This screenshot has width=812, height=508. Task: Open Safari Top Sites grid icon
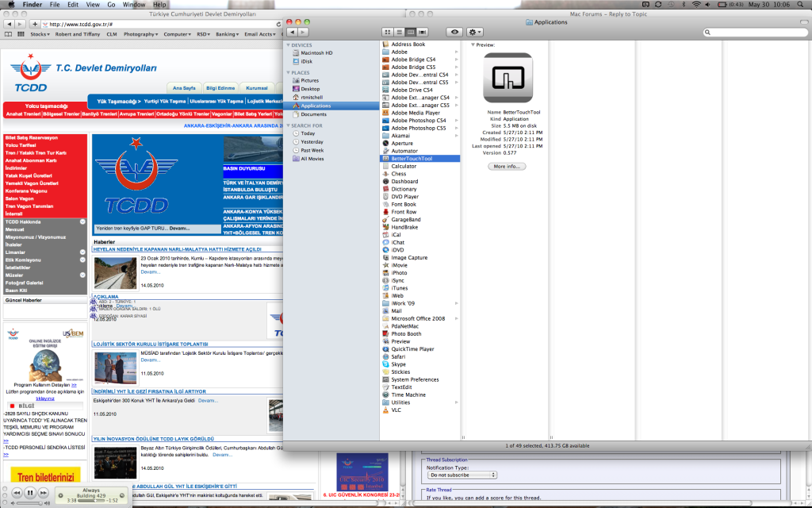[x=21, y=34]
